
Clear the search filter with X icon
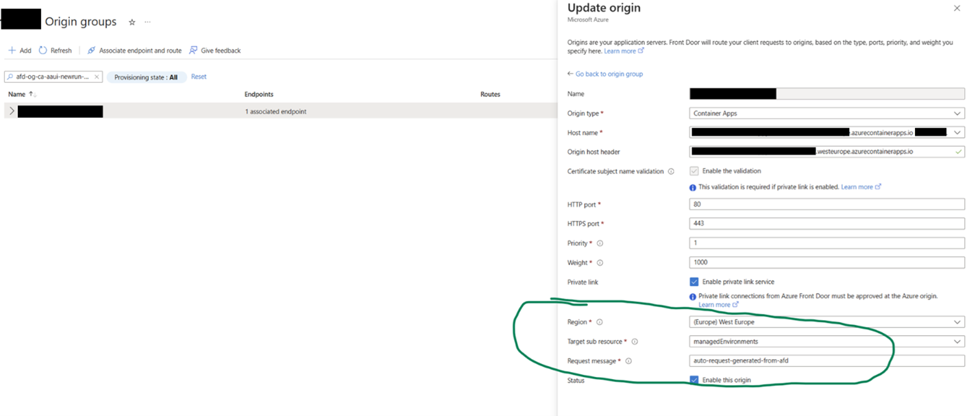[x=97, y=77]
